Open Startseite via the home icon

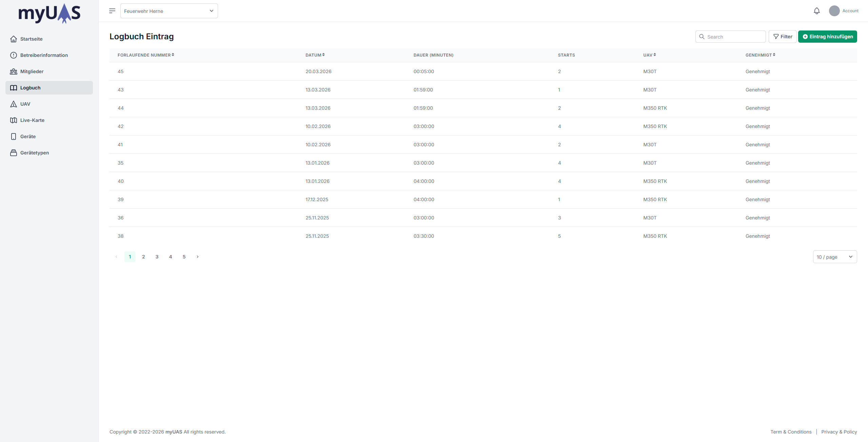pyautogui.click(x=14, y=39)
